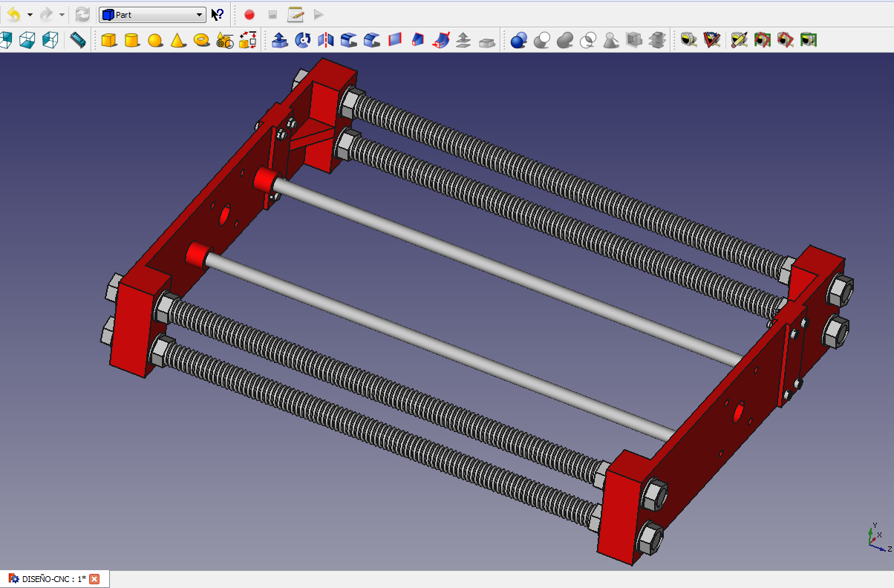Create a box primitive solid
Image resolution: width=894 pixels, height=588 pixels.
(x=109, y=40)
